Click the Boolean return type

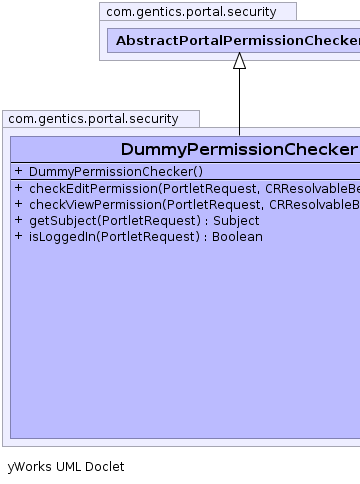click(237, 237)
